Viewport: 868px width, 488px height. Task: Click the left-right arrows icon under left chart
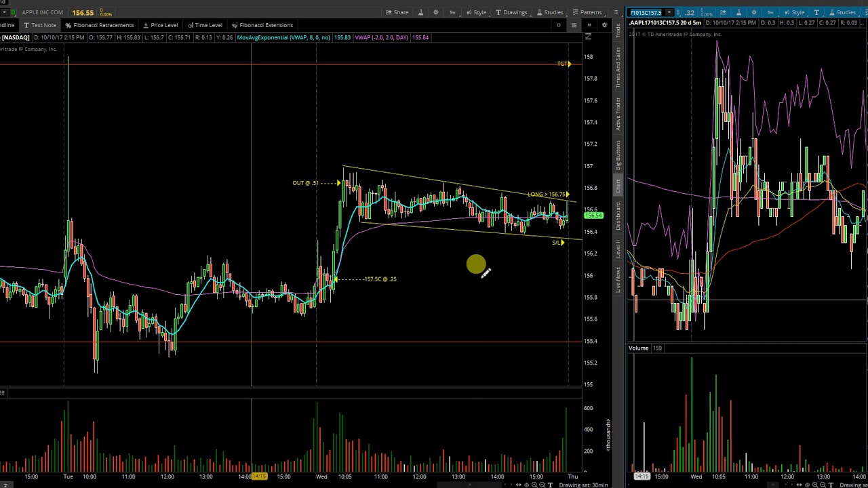tap(518, 485)
